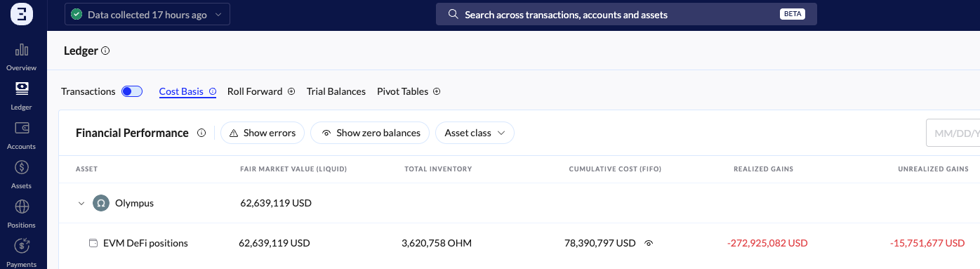980x269 pixels.
Task: Open the Trial Balances tab
Action: 336,91
